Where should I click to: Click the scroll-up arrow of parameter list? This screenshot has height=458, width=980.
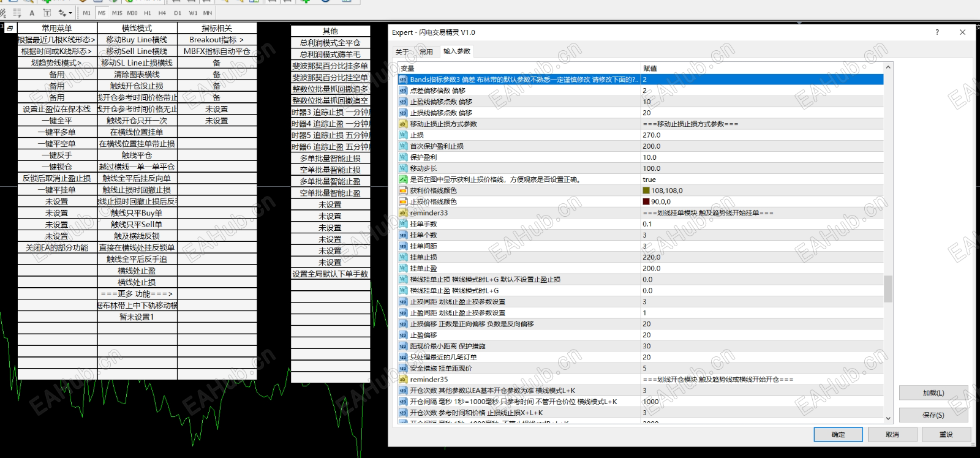888,67
